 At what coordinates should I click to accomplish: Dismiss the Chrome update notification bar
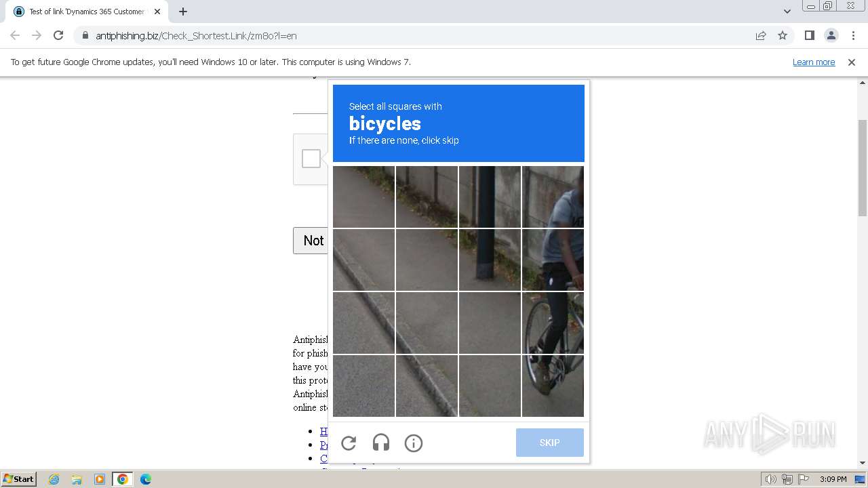(x=852, y=62)
